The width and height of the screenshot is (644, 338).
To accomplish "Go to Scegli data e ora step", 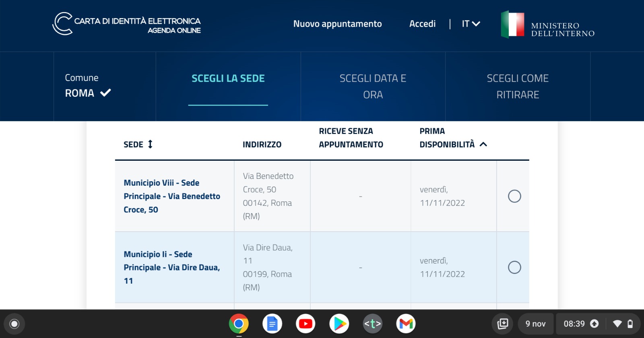I will [373, 87].
